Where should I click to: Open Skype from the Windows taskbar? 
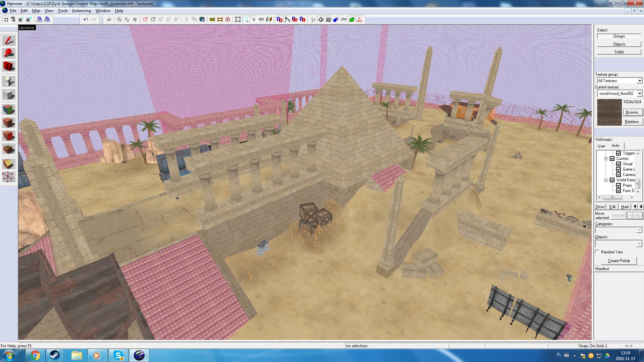pos(118,355)
